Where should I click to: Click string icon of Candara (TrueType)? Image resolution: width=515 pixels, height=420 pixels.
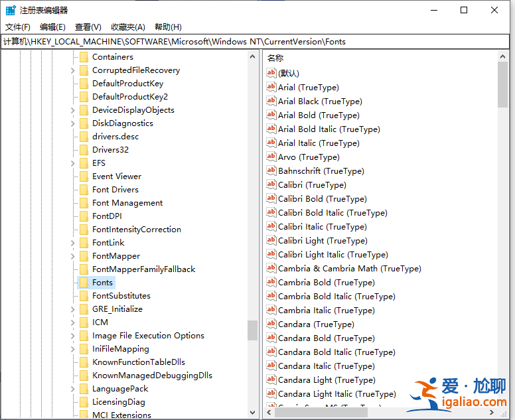(271, 323)
